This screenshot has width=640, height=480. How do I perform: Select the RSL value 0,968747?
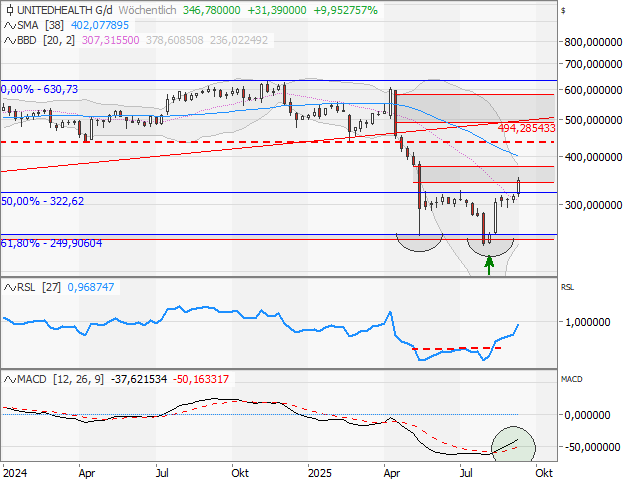91,288
